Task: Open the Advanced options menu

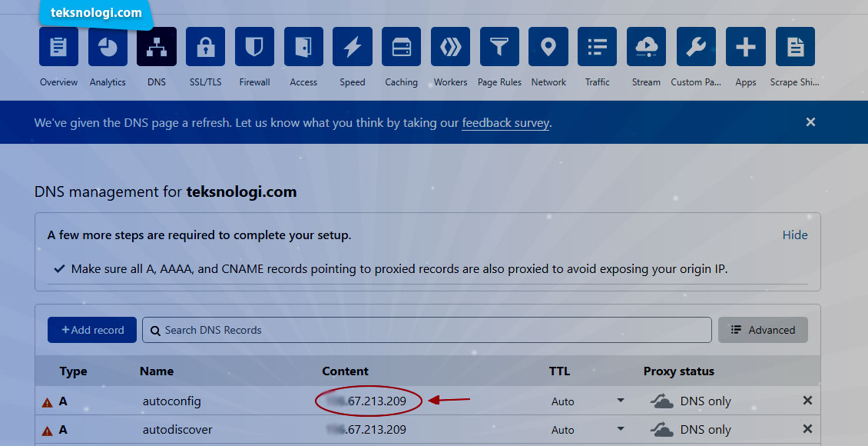Action: [x=763, y=329]
